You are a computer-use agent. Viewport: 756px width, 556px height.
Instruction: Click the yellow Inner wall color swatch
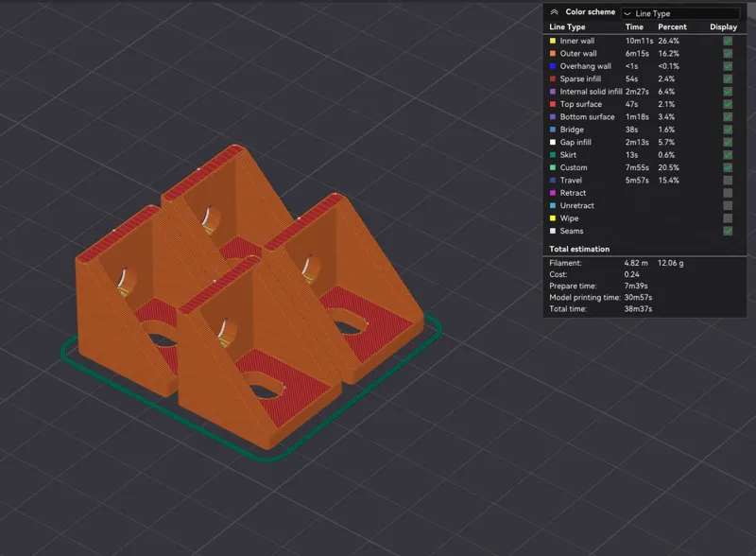click(x=553, y=41)
